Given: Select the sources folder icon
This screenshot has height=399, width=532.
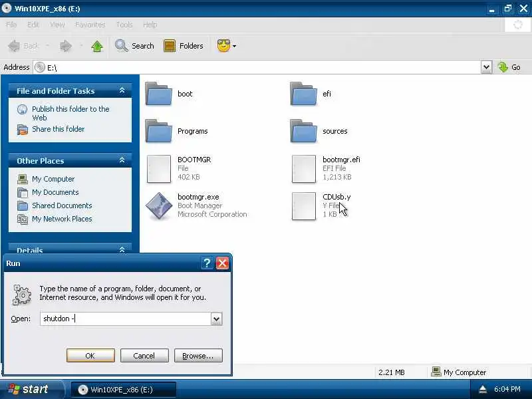Looking at the screenshot, I should [304, 131].
